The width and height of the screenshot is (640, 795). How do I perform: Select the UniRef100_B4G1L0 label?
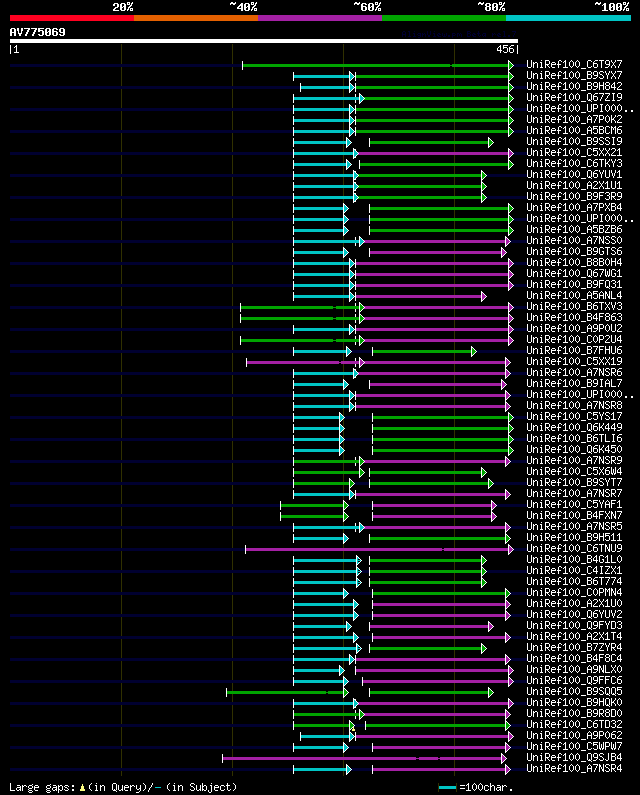click(x=574, y=559)
